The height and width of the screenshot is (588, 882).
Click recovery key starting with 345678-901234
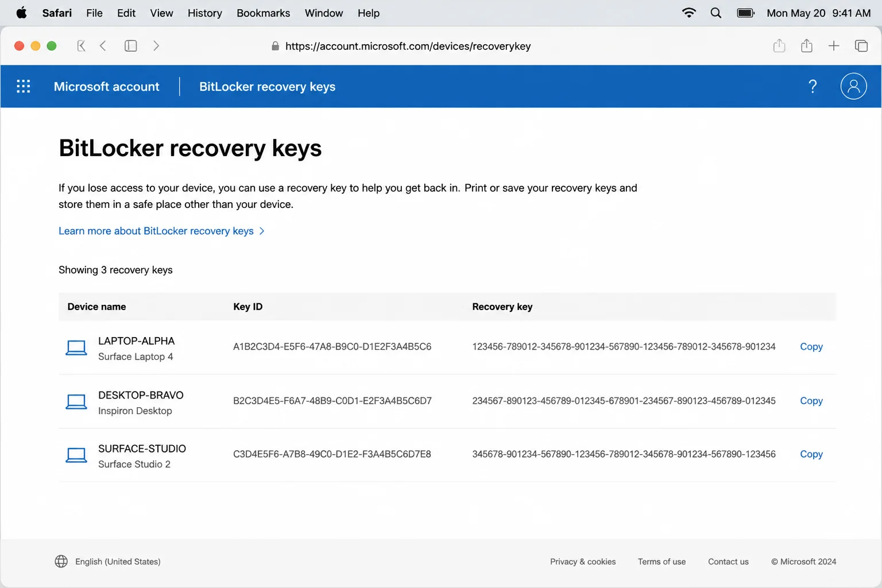[x=624, y=454]
